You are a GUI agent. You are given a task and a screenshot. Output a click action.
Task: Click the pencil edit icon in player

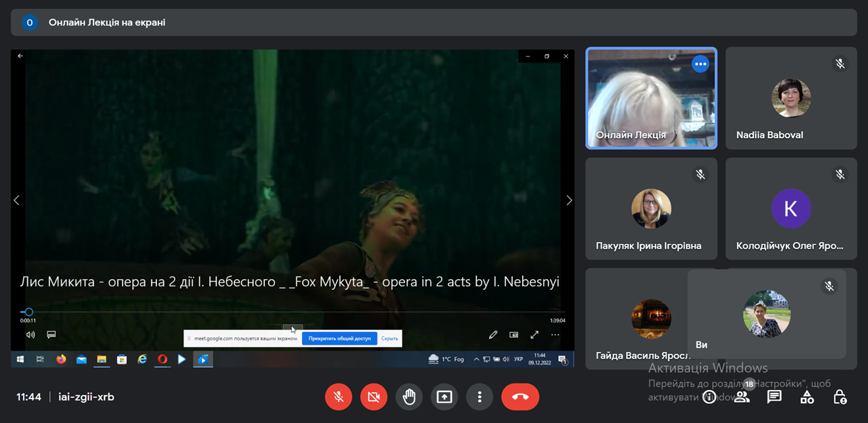tap(493, 334)
